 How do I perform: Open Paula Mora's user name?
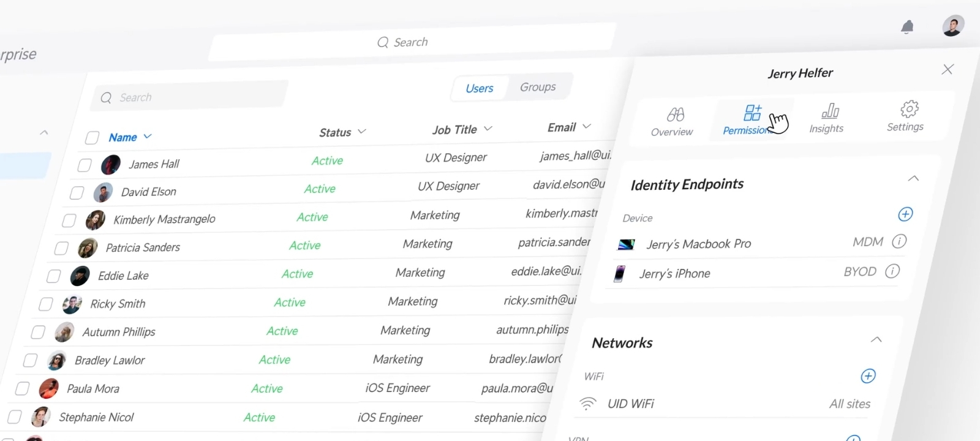(93, 389)
